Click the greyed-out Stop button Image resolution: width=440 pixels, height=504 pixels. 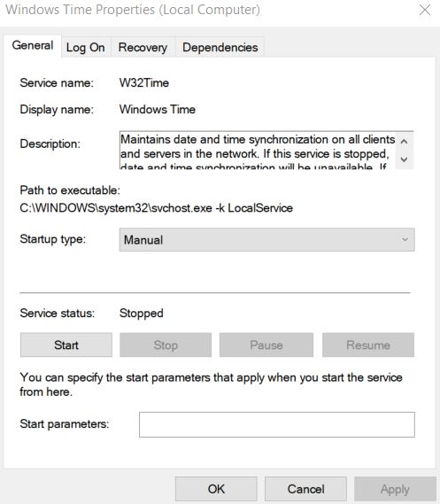166,345
